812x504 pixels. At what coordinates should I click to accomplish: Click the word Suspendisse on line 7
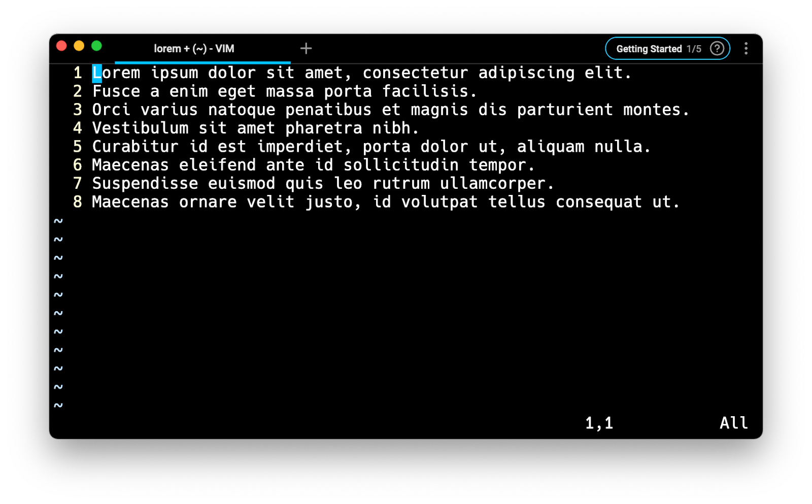pos(145,183)
